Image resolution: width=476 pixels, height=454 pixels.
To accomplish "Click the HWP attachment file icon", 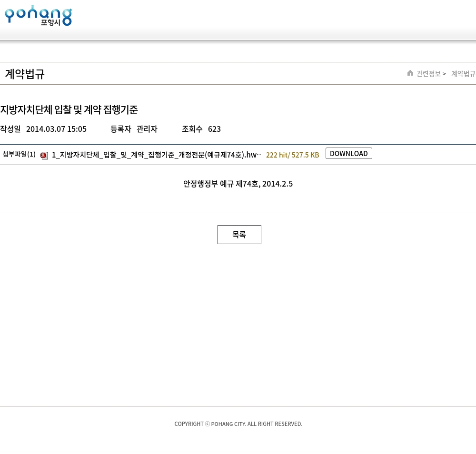I will (44, 155).
